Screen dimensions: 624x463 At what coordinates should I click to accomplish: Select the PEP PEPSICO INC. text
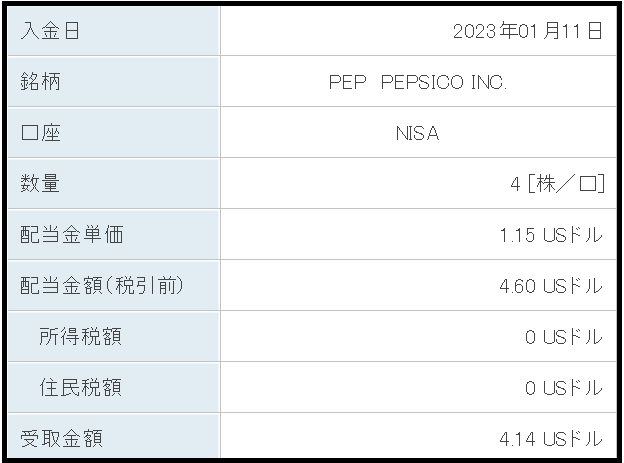[x=418, y=82]
